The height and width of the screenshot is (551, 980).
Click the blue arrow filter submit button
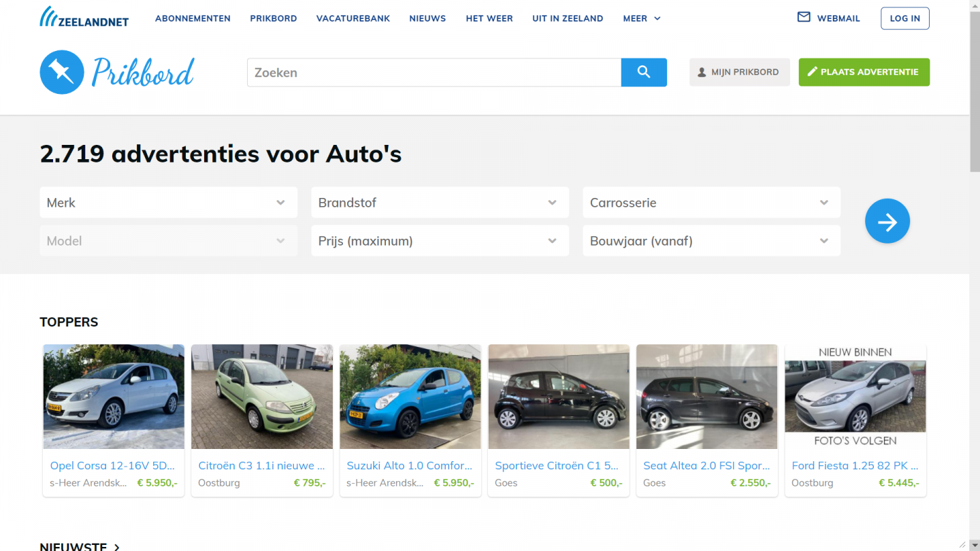[887, 221]
